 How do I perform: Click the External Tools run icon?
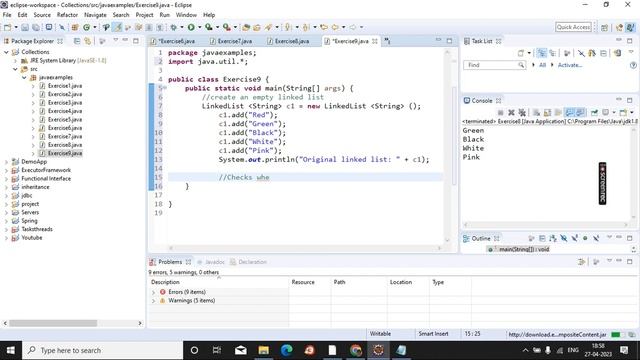227,27
